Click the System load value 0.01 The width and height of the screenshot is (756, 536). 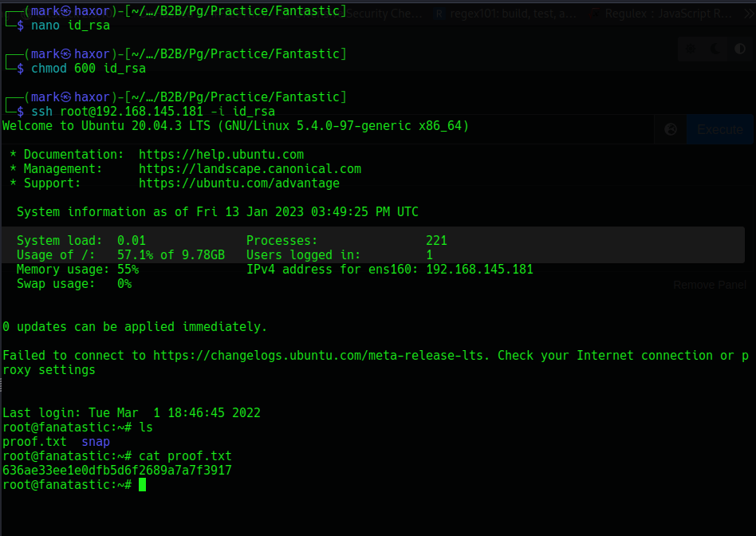(131, 241)
